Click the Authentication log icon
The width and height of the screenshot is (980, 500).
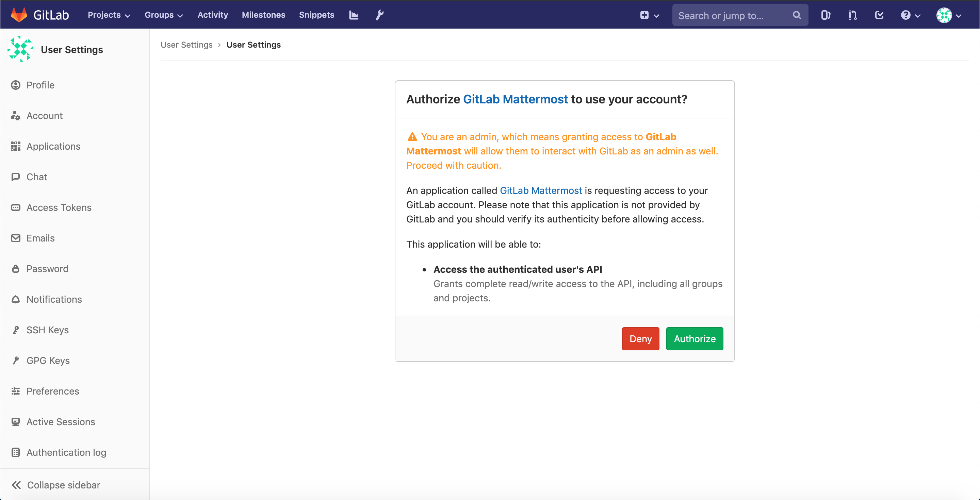(x=16, y=452)
